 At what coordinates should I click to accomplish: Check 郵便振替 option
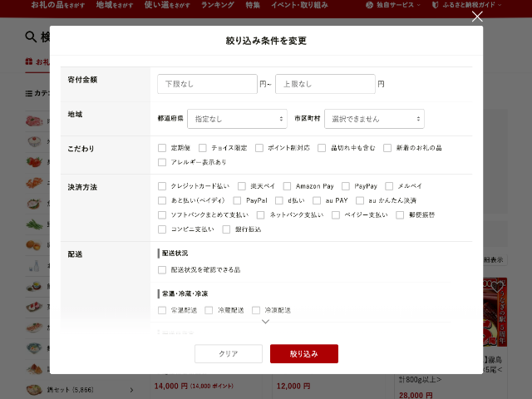[x=400, y=215]
